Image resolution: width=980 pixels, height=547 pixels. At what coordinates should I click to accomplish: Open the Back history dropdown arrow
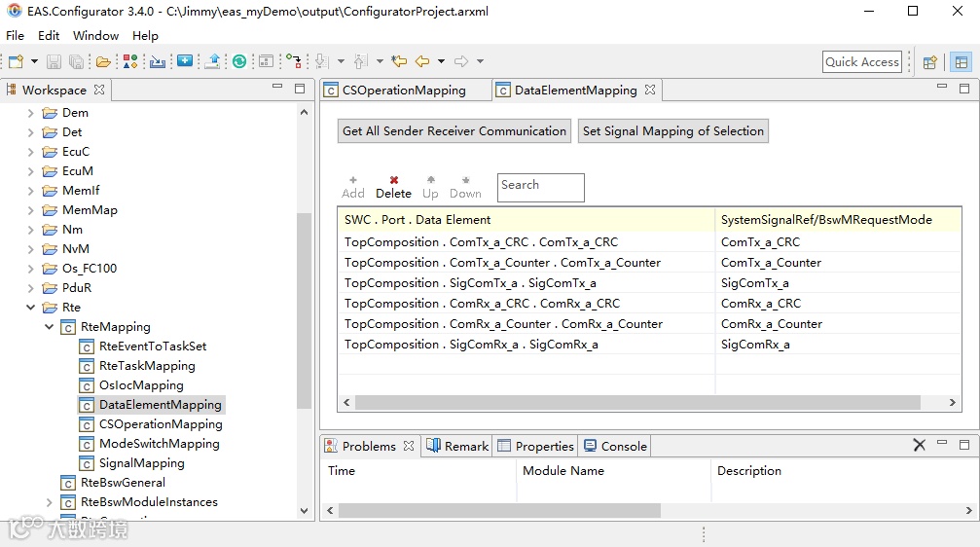(441, 61)
